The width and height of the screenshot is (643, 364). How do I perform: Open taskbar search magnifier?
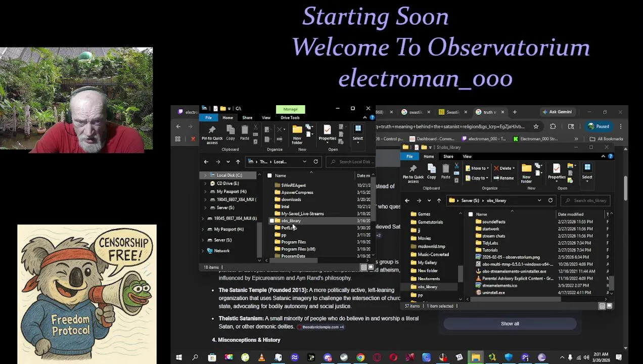pyautogui.click(x=195, y=358)
